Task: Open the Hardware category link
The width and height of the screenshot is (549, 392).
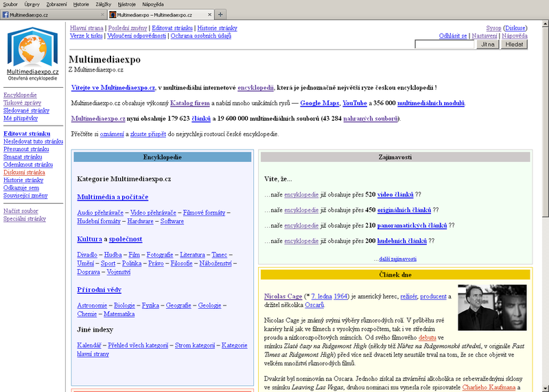Action: [x=140, y=221]
